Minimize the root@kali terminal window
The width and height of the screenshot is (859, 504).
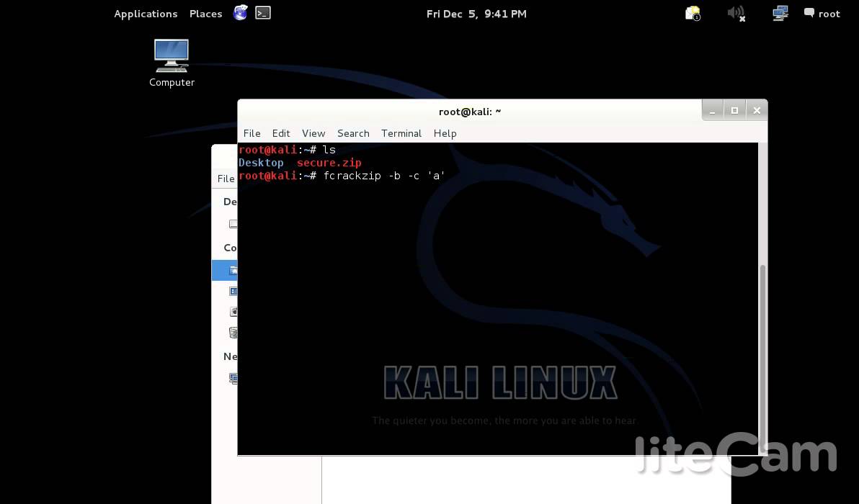pyautogui.click(x=712, y=111)
